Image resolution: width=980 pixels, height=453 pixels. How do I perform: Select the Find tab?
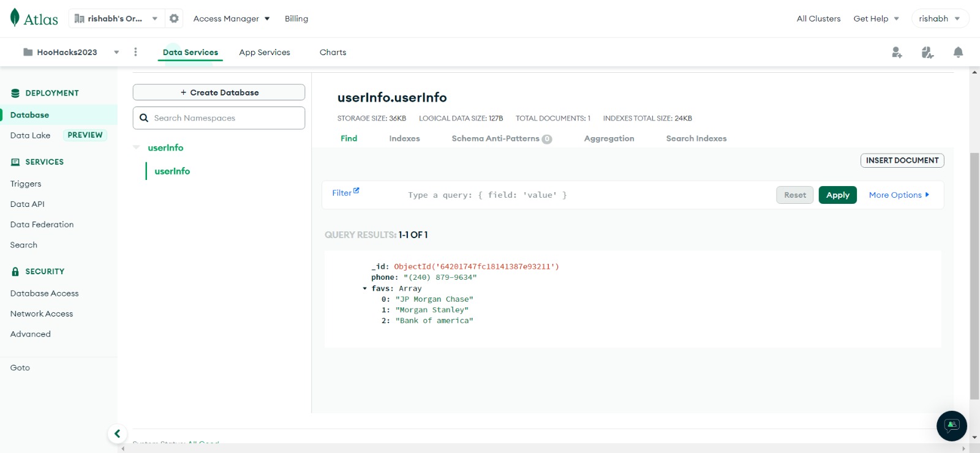pos(349,138)
